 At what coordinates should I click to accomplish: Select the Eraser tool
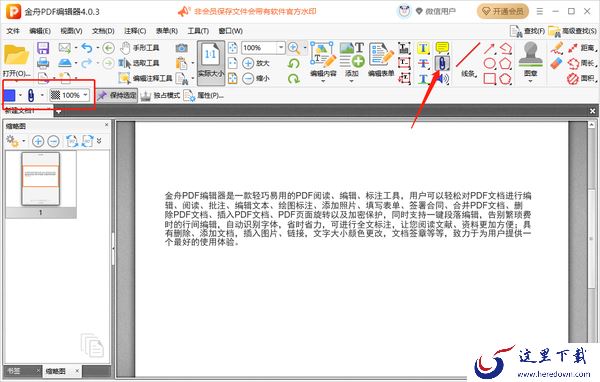557,63
